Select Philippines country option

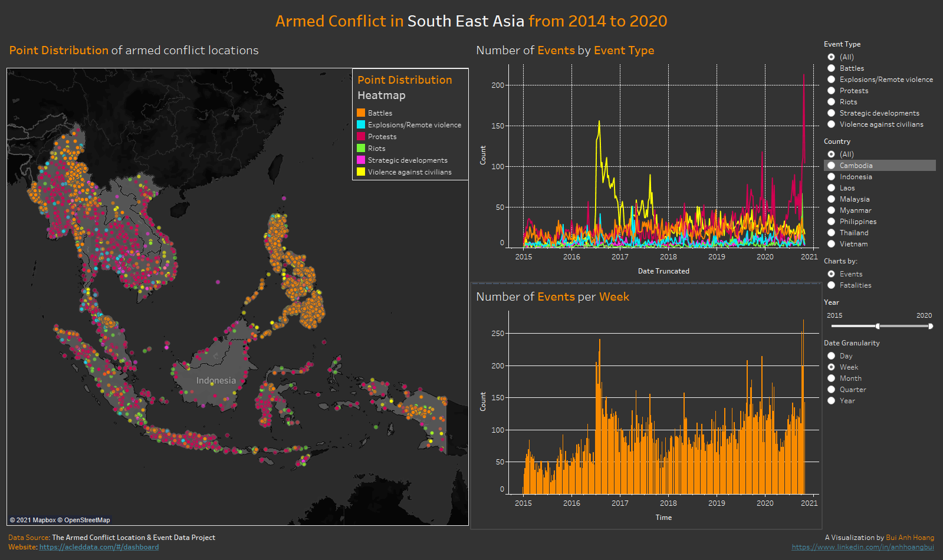click(x=831, y=222)
